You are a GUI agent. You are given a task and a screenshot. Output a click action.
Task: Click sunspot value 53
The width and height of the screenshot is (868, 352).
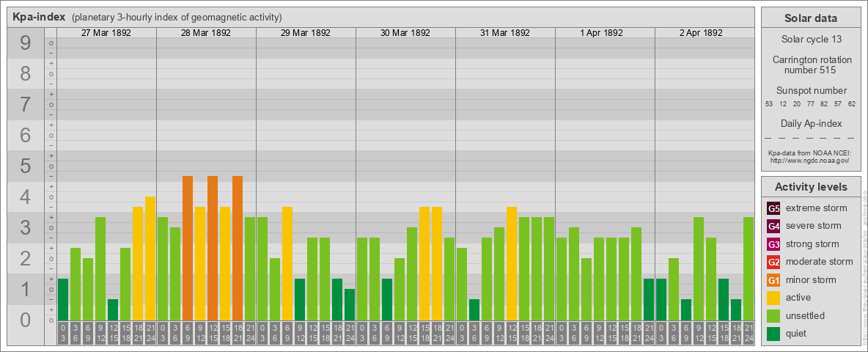[x=769, y=104]
